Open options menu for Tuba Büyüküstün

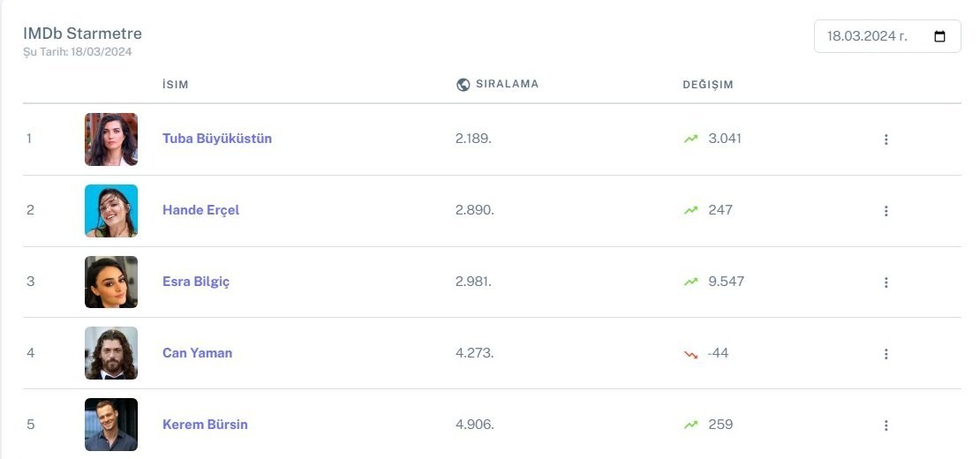pos(886,139)
